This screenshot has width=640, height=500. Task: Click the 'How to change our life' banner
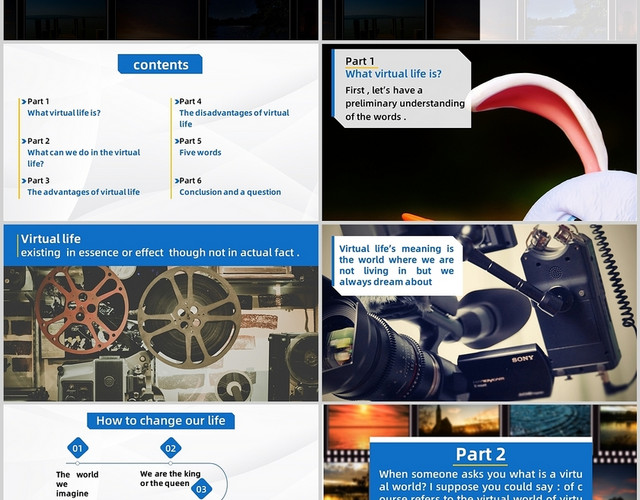161,421
